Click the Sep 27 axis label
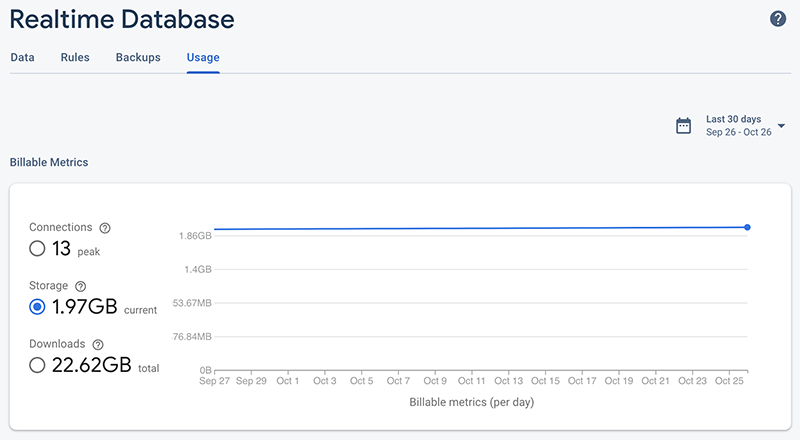800x440 pixels. (214, 381)
